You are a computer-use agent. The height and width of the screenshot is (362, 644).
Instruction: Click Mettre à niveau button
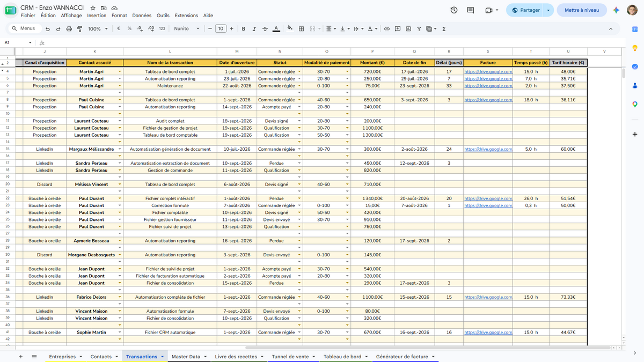[582, 10]
